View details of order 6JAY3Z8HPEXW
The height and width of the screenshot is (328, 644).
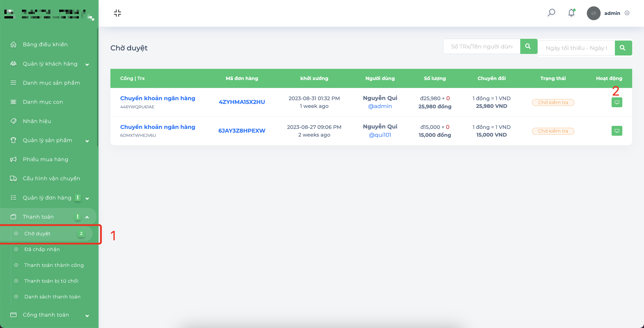617,131
